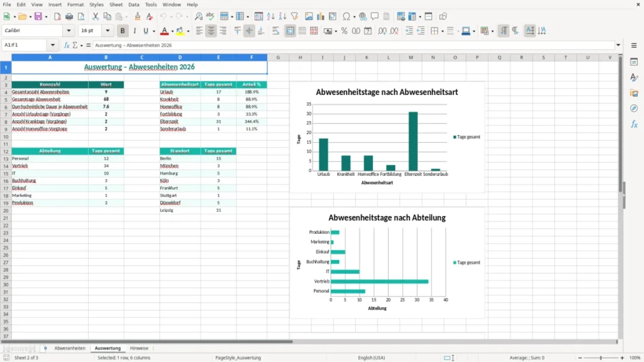The image size is (644, 362).
Task: Toggle Bold formatting
Action: point(123,31)
